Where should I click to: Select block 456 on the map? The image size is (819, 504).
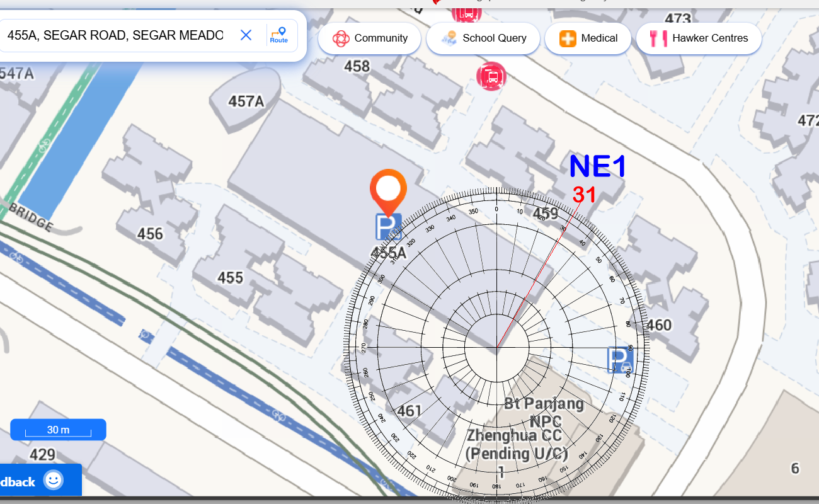click(150, 234)
